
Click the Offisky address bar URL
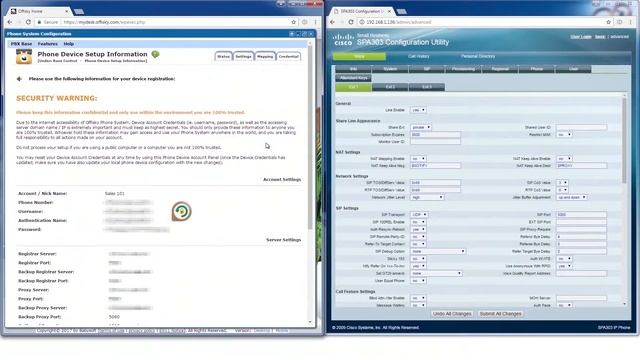(104, 22)
